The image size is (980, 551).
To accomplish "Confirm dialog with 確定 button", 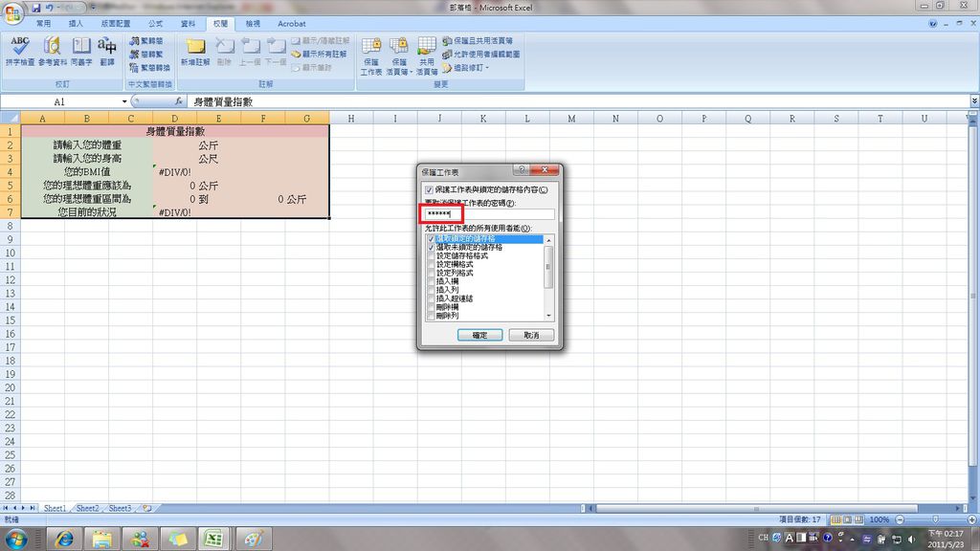I will (480, 336).
